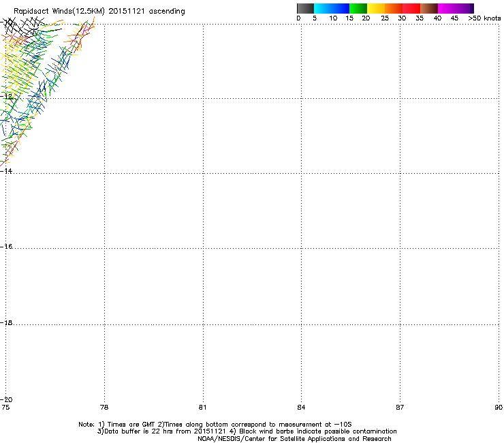
Task: Click the red 30-35 knots legend segment
Action: (x=411, y=8)
